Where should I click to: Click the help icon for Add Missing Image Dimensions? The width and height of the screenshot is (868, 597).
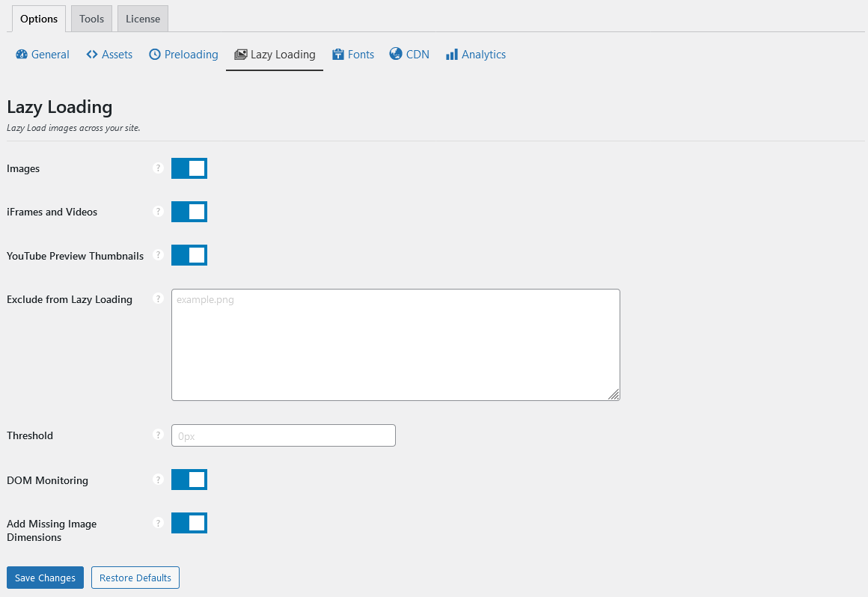(x=158, y=523)
